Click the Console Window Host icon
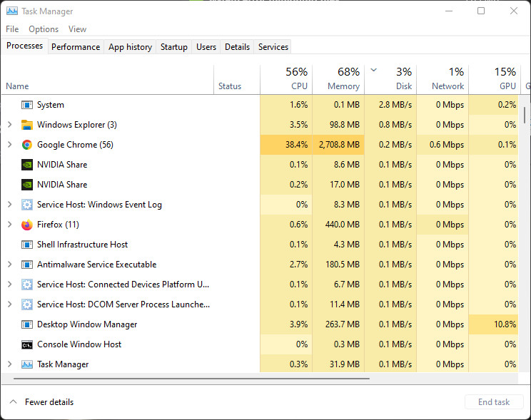The image size is (531, 420). tap(27, 345)
